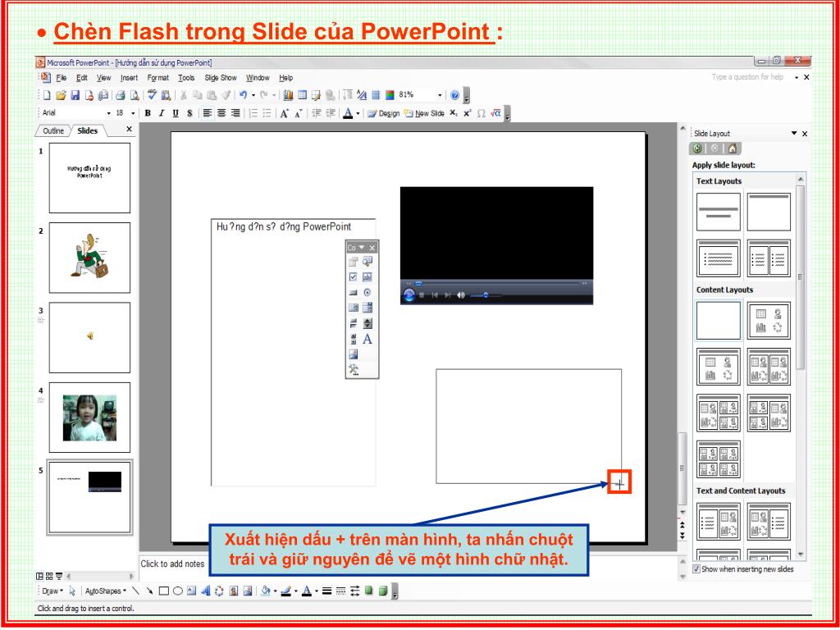Screen dimensions: 840x630
Task: Toggle Italic formatting
Action: click(x=162, y=113)
